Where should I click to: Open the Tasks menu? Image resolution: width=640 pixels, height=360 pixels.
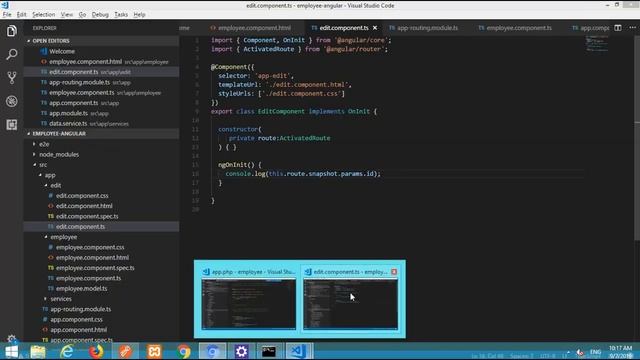[x=121, y=14]
